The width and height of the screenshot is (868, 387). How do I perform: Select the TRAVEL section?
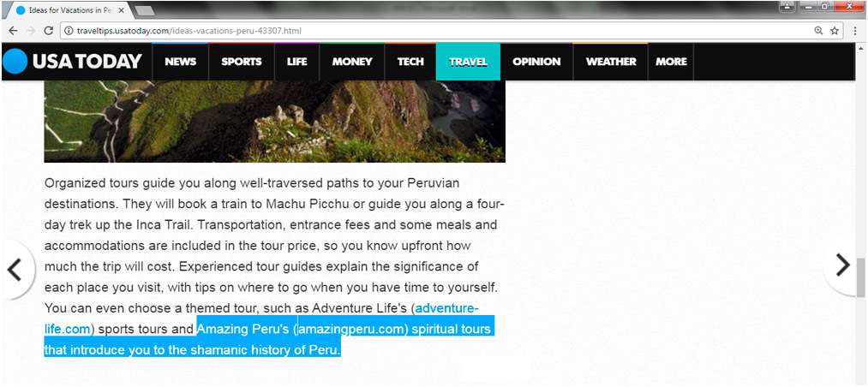click(469, 62)
